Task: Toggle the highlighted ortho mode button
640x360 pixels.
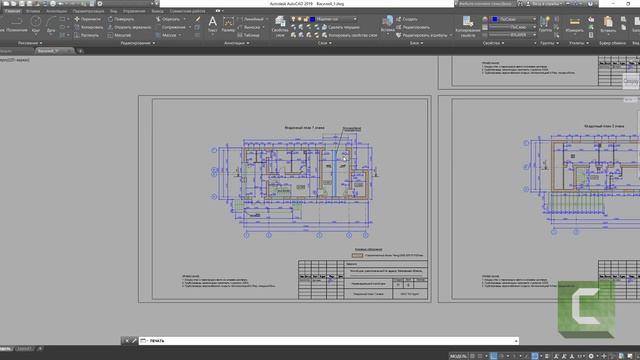Action: click(x=493, y=356)
